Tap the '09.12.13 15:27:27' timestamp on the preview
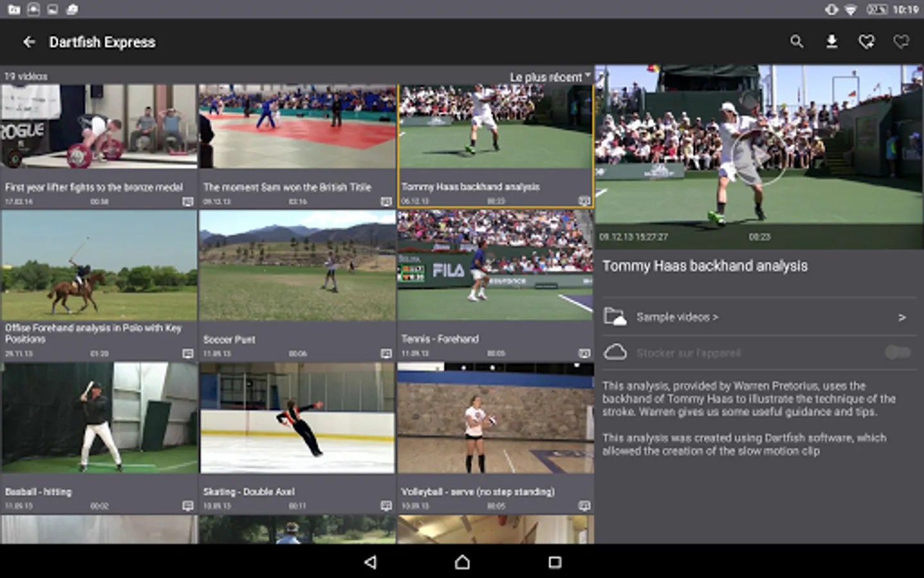The height and width of the screenshot is (578, 924). click(x=633, y=237)
